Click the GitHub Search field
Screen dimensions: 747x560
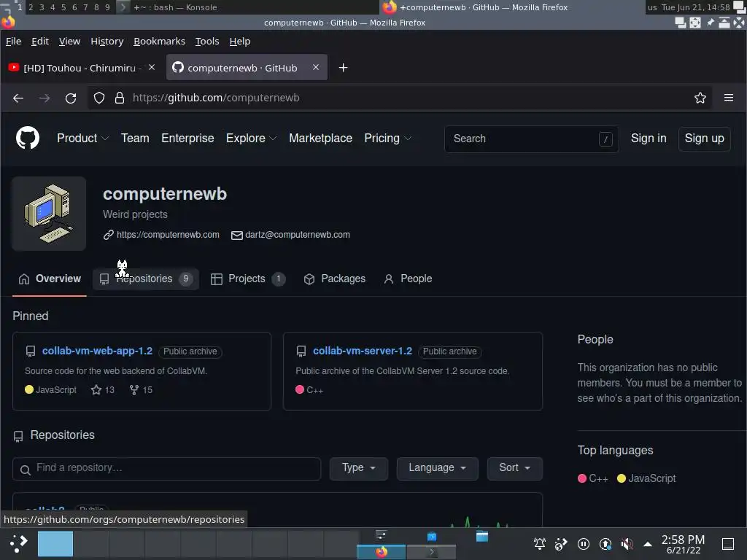(531, 139)
